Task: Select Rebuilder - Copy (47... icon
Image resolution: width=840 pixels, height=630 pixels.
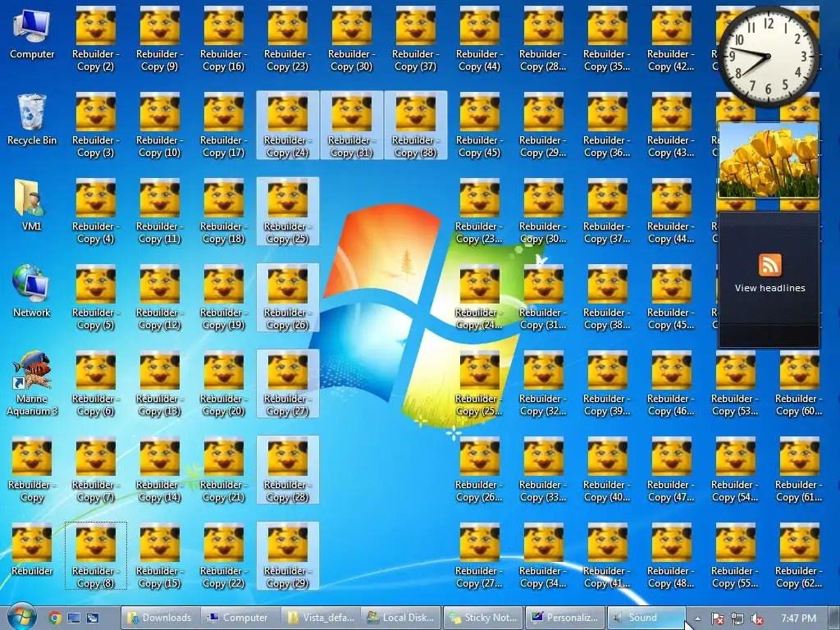Action: [x=671, y=470]
